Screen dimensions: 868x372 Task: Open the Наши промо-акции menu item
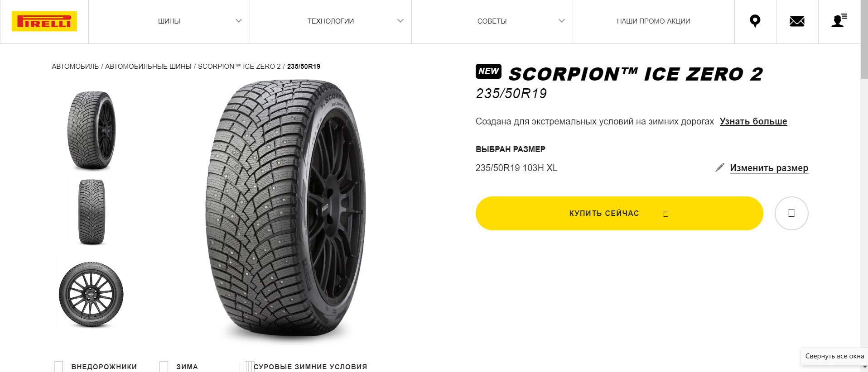(653, 21)
